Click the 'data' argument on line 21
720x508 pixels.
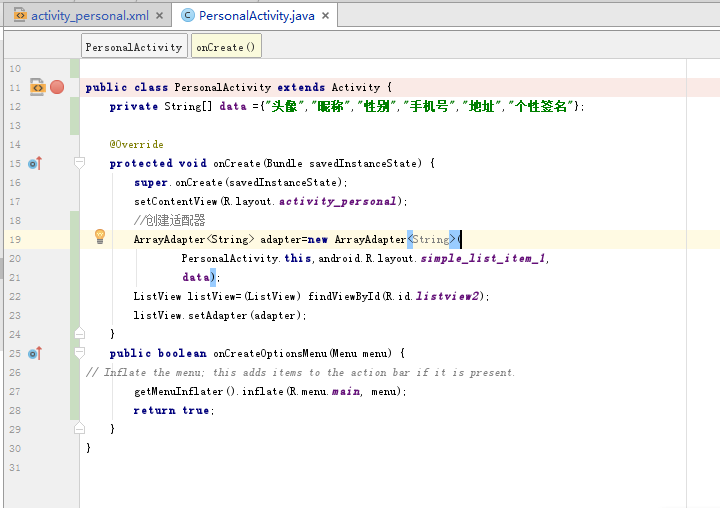coord(196,277)
